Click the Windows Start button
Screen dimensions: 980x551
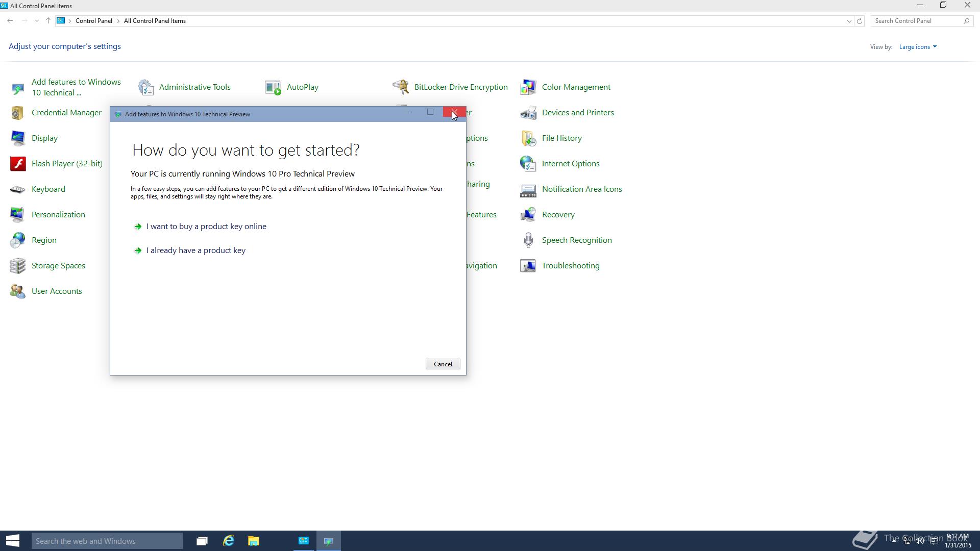(x=13, y=541)
